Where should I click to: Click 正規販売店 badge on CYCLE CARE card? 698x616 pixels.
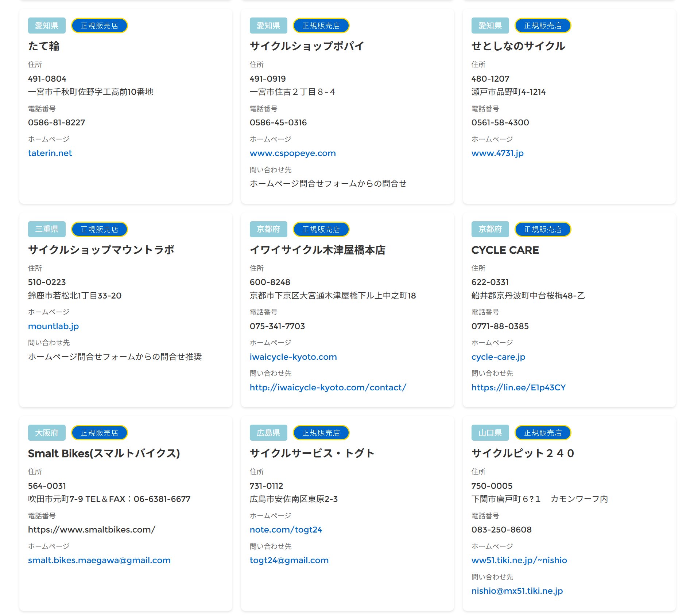point(543,229)
